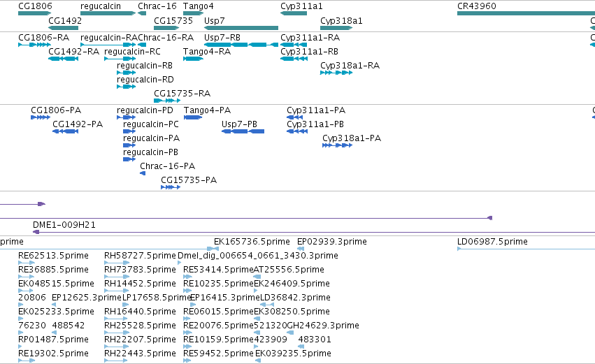This screenshot has height=364, width=595.
Task: Click EST RH58727.5prime
Action: point(140,256)
